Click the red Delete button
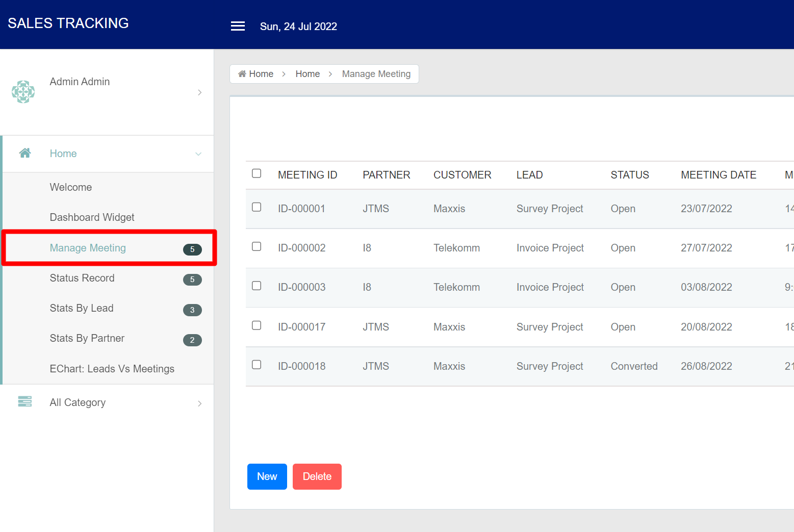 [317, 476]
